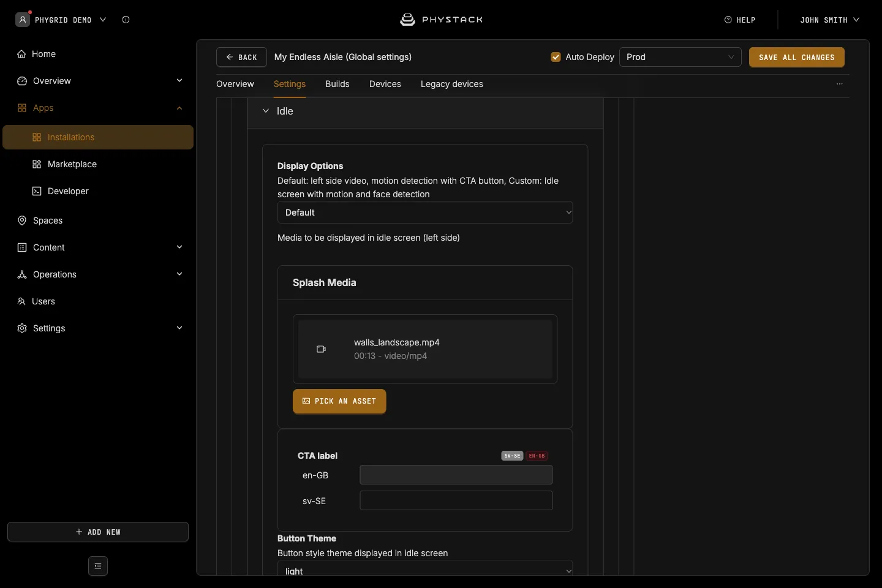Switch to the Builds tab
This screenshot has width=882, height=588.
pos(337,84)
